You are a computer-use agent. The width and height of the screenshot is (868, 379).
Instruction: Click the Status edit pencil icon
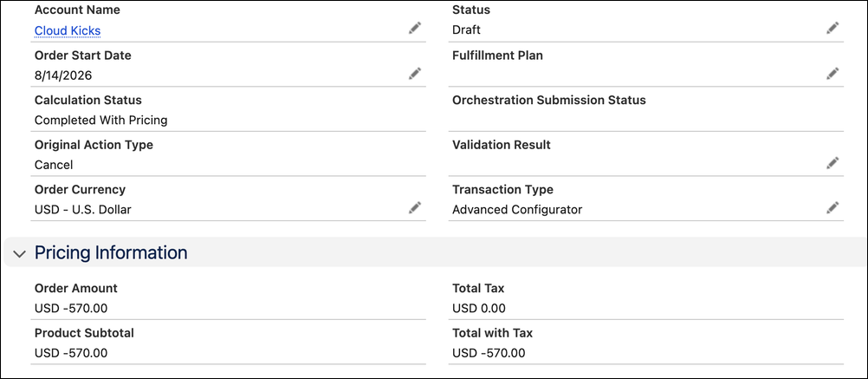pyautogui.click(x=833, y=29)
